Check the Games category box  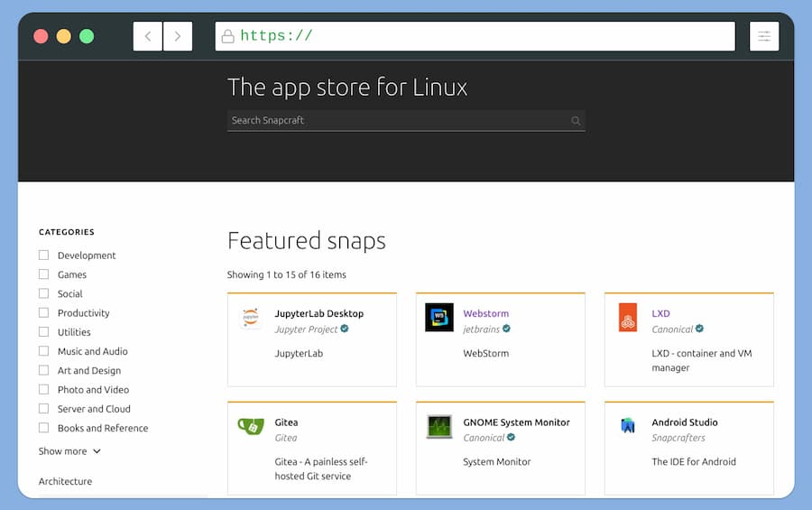point(44,274)
